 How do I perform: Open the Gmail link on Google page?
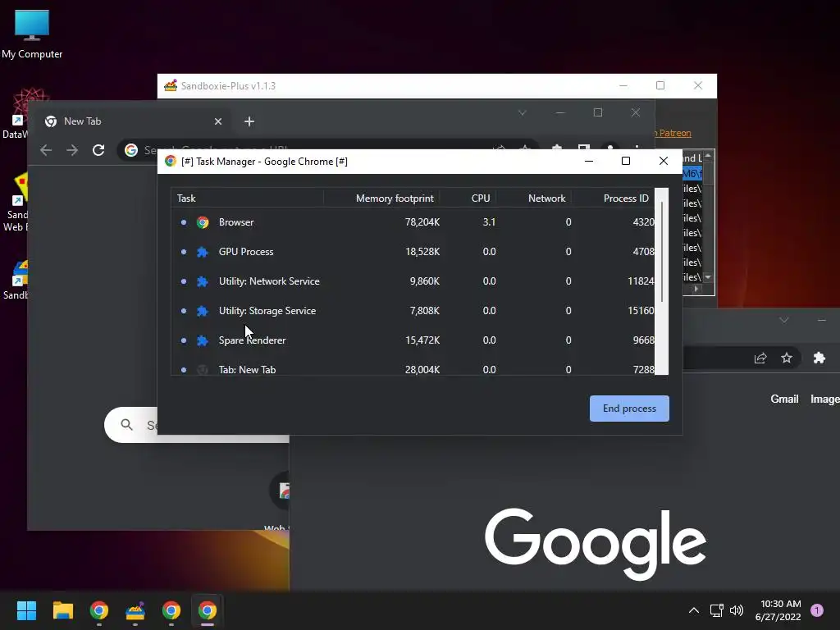pos(784,399)
